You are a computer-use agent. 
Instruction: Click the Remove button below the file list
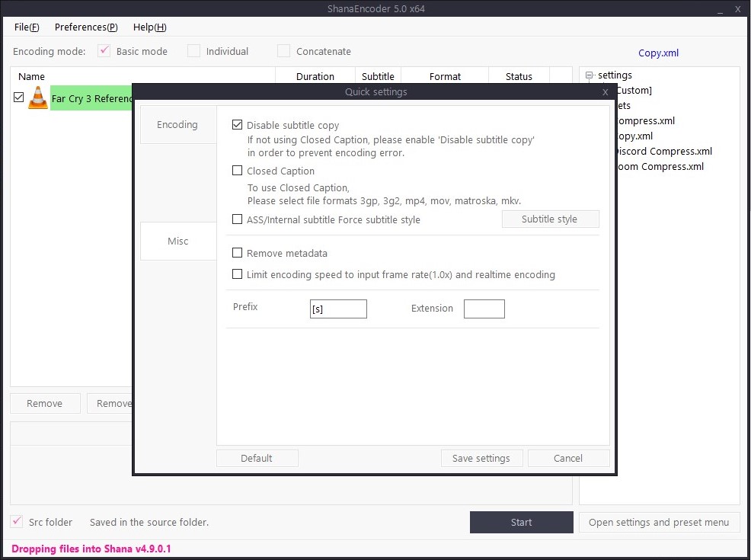(45, 403)
